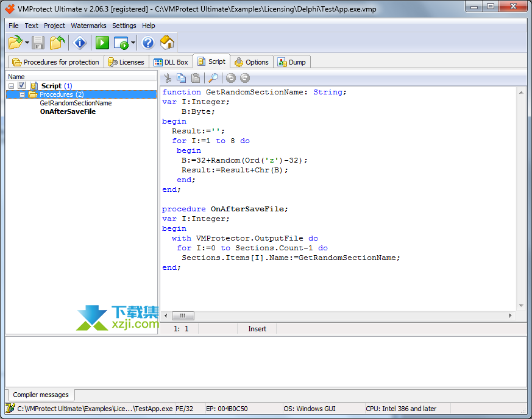The image size is (532, 419).
Task: Click the Name column header
Action: coord(82,77)
